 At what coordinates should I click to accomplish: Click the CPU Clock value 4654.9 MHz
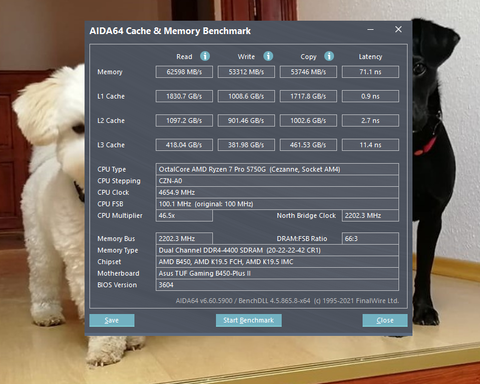[x=277, y=192]
